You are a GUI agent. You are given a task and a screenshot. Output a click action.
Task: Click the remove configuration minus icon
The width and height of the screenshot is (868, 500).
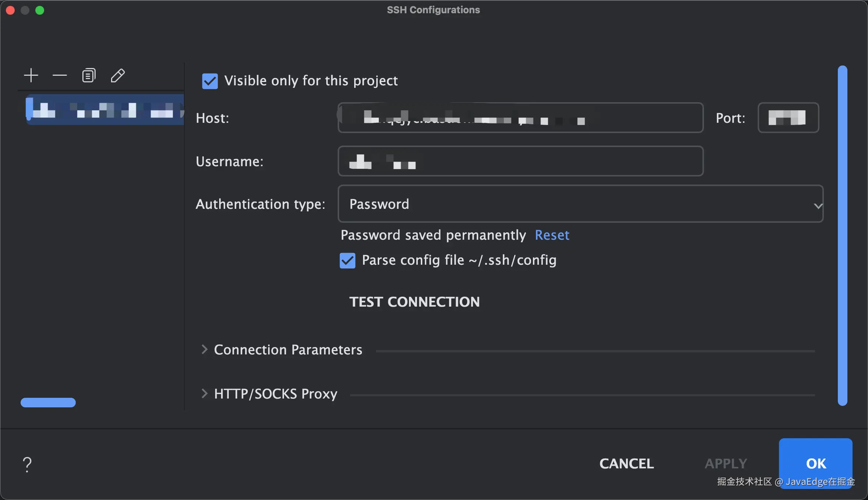point(60,75)
